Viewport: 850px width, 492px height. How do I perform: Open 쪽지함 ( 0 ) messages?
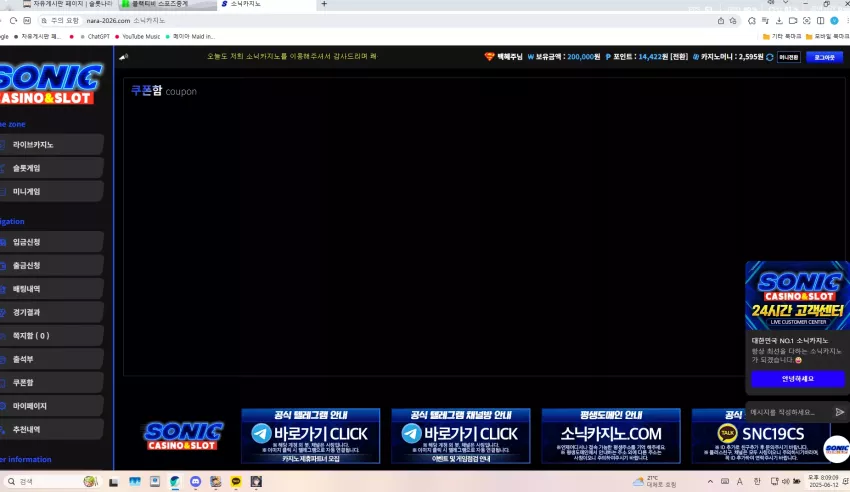tap(51, 335)
